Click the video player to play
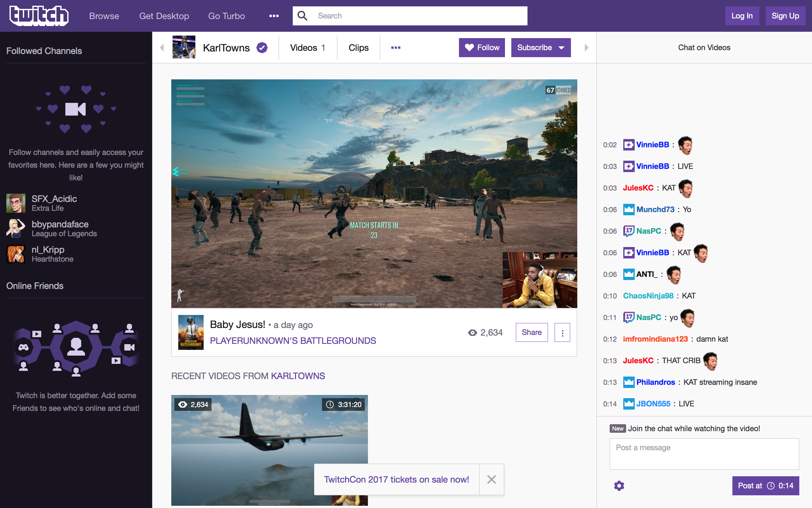 374,194
